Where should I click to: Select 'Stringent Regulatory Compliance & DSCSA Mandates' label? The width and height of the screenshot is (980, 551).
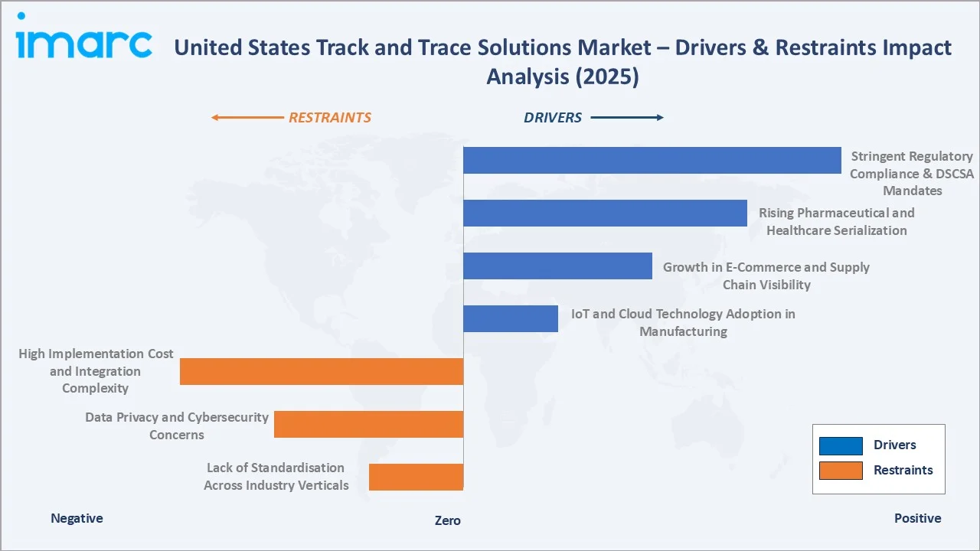tap(912, 174)
